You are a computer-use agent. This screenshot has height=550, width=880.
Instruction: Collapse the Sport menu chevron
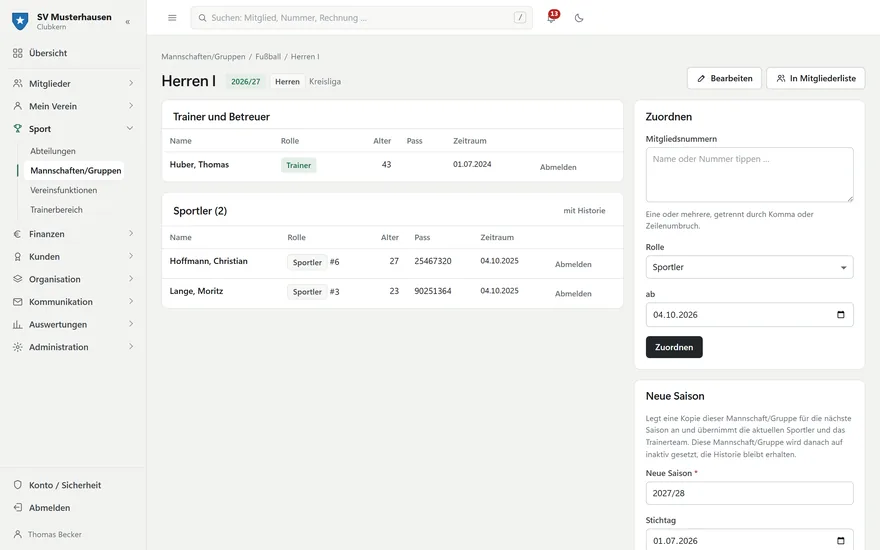pos(130,129)
